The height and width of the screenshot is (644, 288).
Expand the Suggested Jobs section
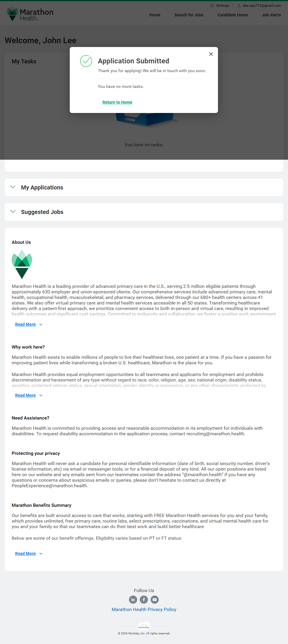coord(13,212)
